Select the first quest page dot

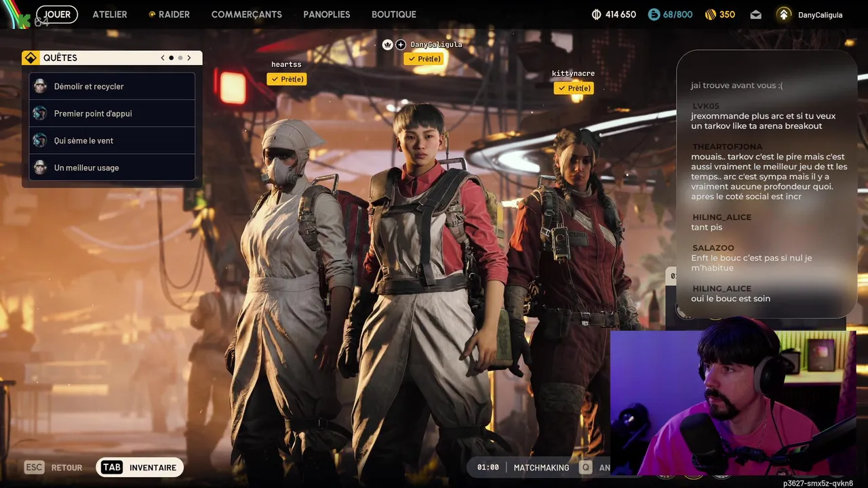pyautogui.click(x=171, y=58)
